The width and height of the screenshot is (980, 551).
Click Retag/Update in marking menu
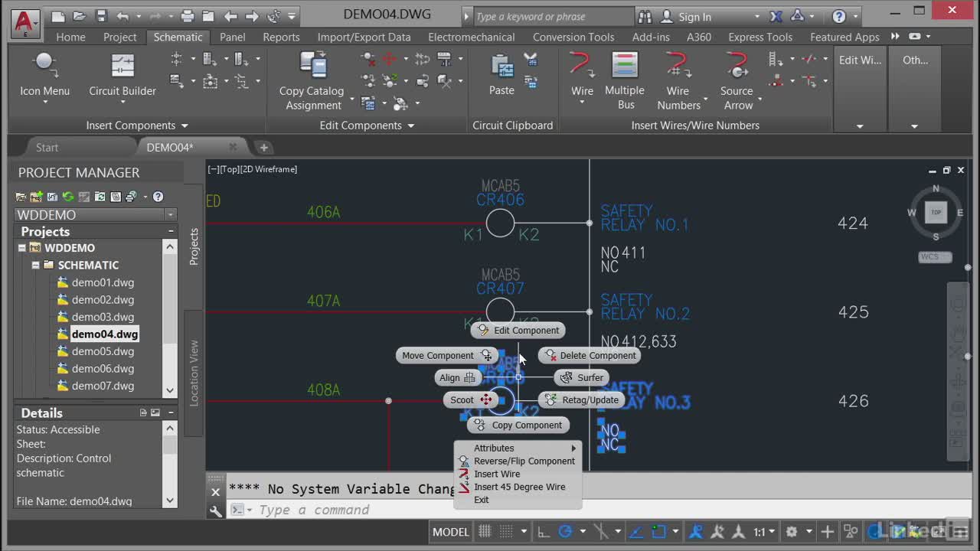pos(583,399)
